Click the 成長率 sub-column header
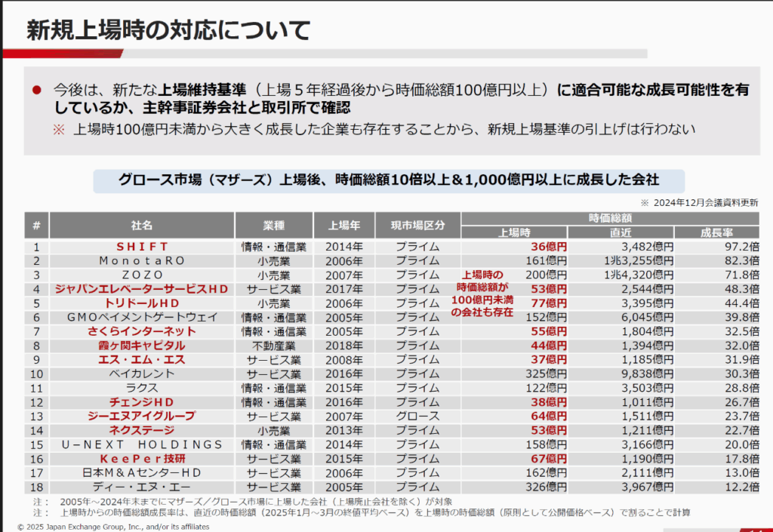The height and width of the screenshot is (532, 773). coord(717,232)
